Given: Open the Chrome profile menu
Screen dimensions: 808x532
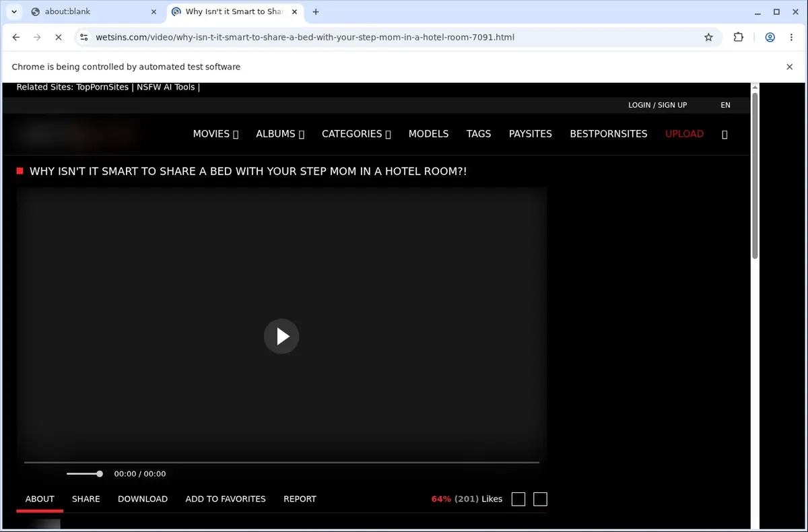Looking at the screenshot, I should (x=770, y=37).
